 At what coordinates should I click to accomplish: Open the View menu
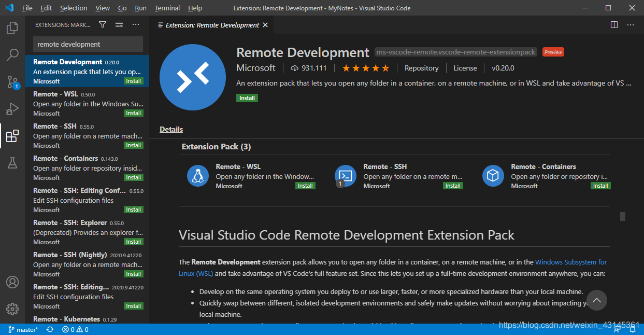coord(103,8)
